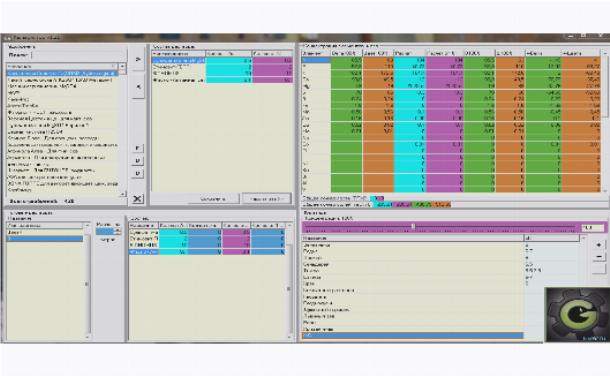
Task: Click the minus button beside the properties table
Action: (599, 257)
